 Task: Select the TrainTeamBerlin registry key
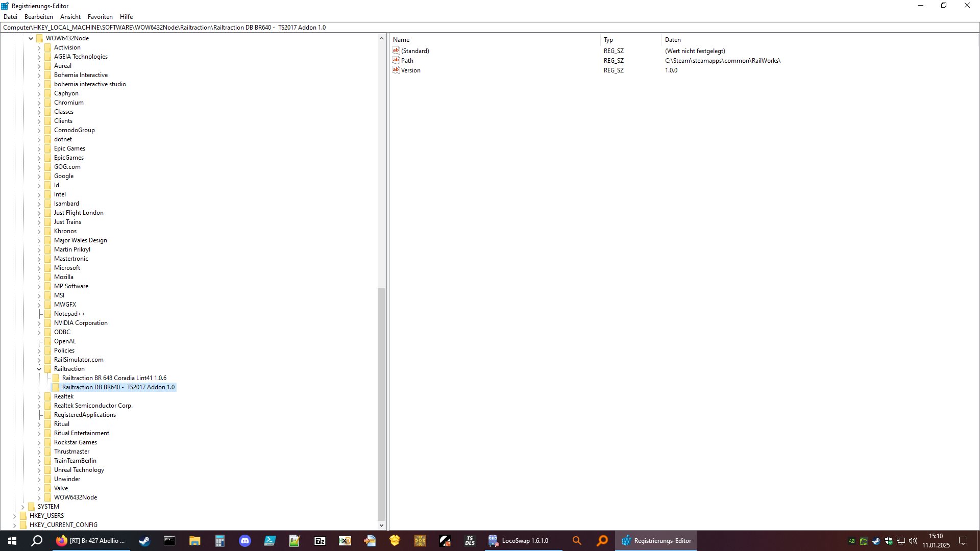click(75, 461)
